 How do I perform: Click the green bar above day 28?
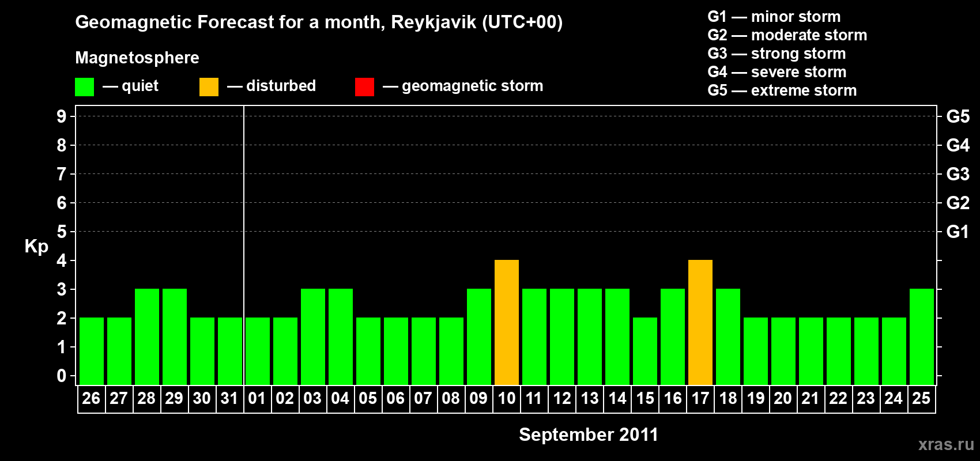point(147,337)
